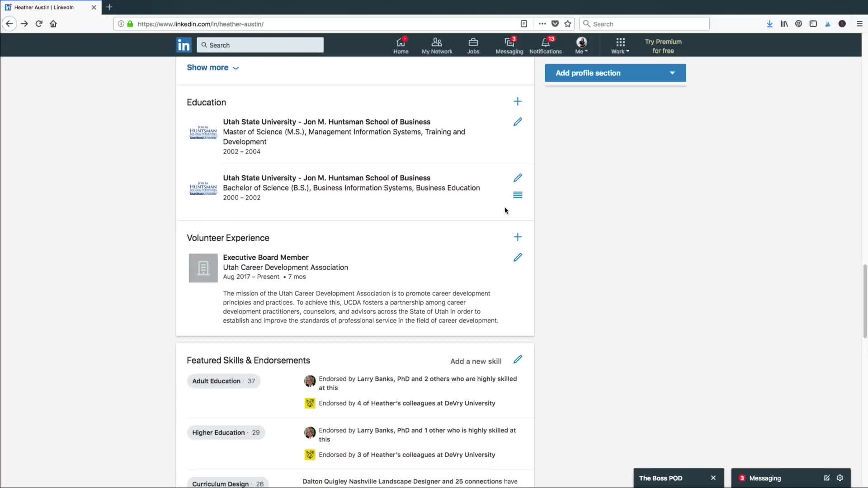Click Utah State University Master's school name
This screenshot has width=868, height=488.
click(x=326, y=122)
